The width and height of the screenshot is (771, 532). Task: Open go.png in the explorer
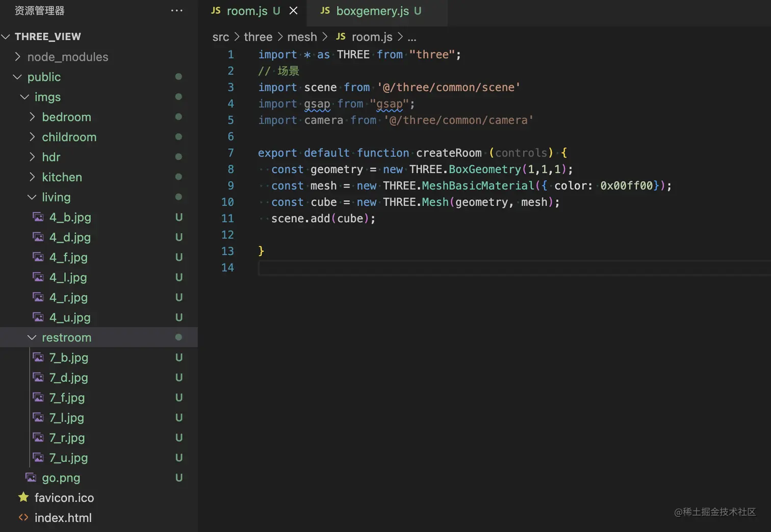[61, 478]
